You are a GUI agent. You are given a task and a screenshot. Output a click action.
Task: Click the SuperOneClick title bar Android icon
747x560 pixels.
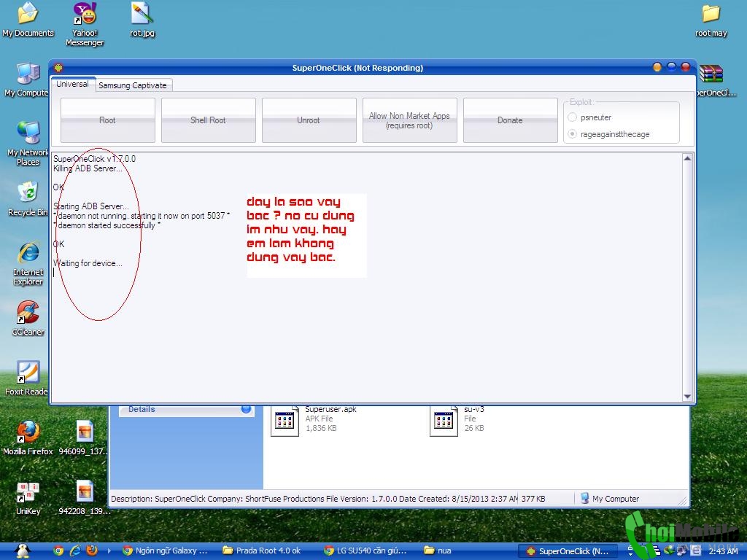[x=58, y=68]
